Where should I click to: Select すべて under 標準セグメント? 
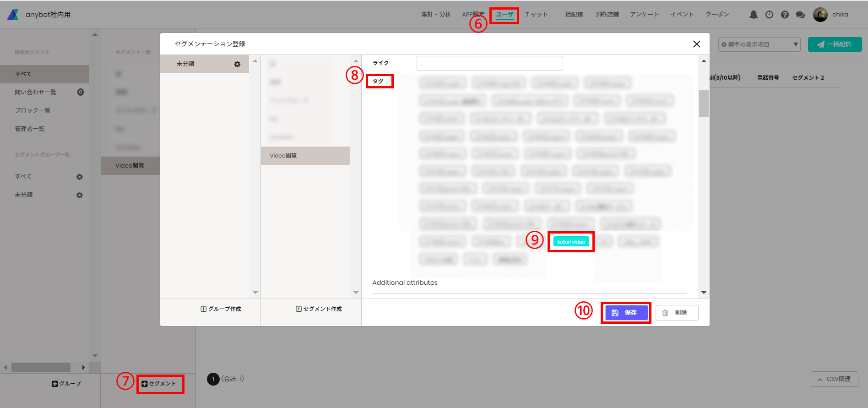coord(44,74)
